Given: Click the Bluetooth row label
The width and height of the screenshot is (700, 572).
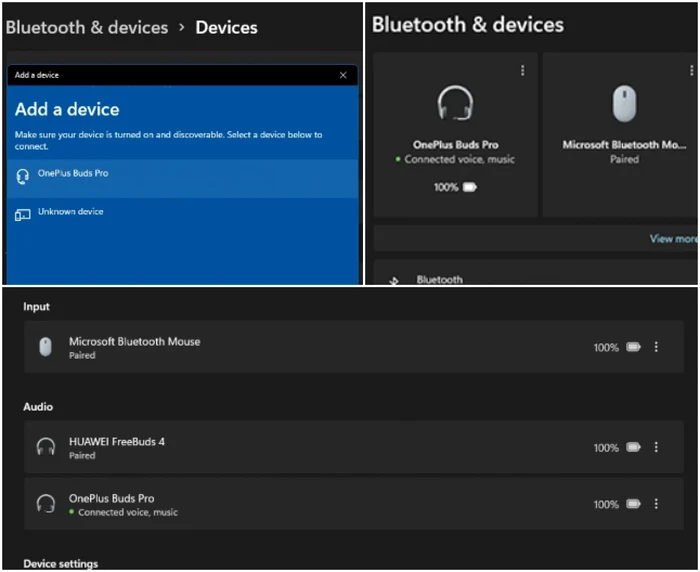Looking at the screenshot, I should coord(439,280).
